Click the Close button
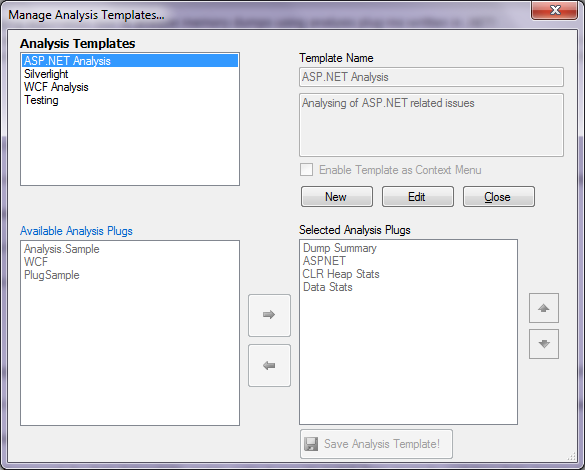The width and height of the screenshot is (585, 470). [x=499, y=197]
